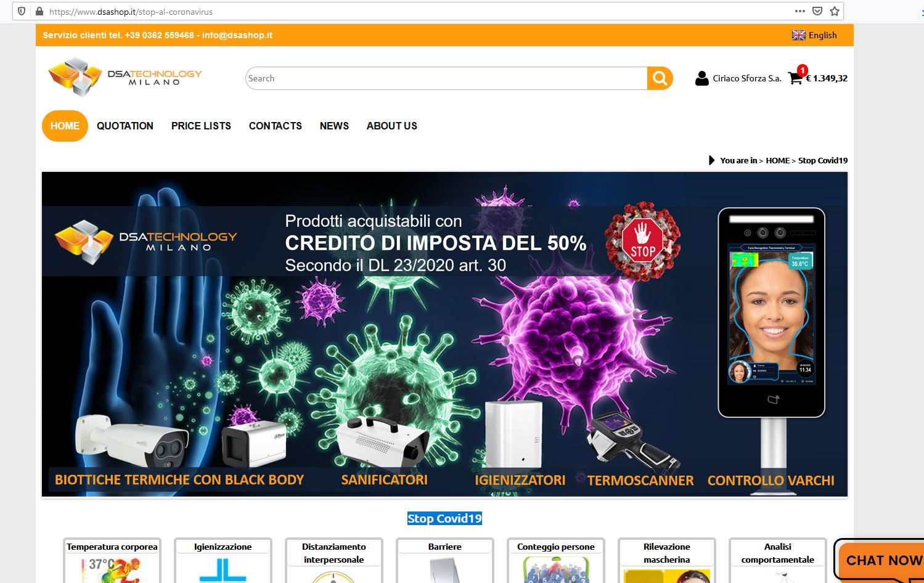Screen dimensions: 924x583
Task: Click the padlock site security icon
Action: [x=39, y=11]
